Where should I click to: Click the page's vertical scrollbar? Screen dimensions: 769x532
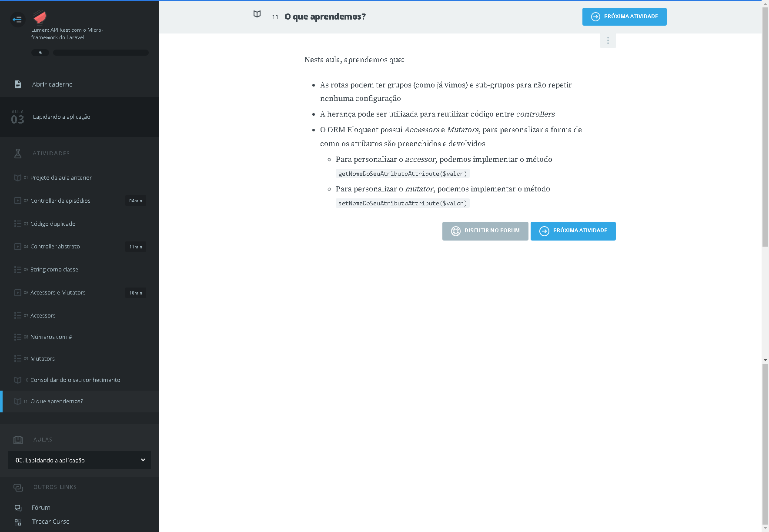(765, 130)
